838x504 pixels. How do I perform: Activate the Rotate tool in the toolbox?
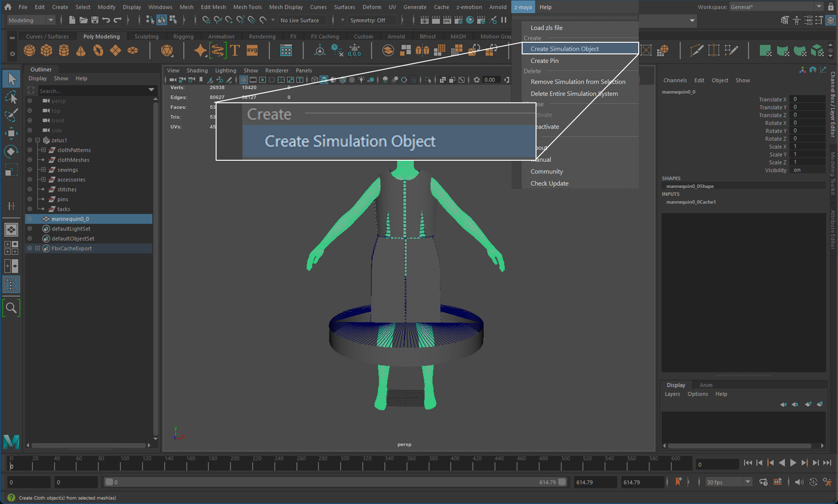[x=12, y=151]
